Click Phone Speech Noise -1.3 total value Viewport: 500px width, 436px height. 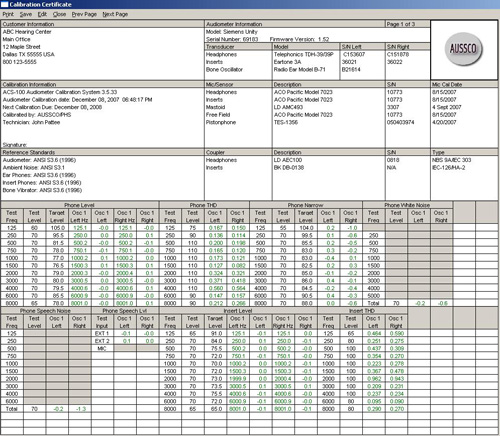pyautogui.click(x=80, y=409)
